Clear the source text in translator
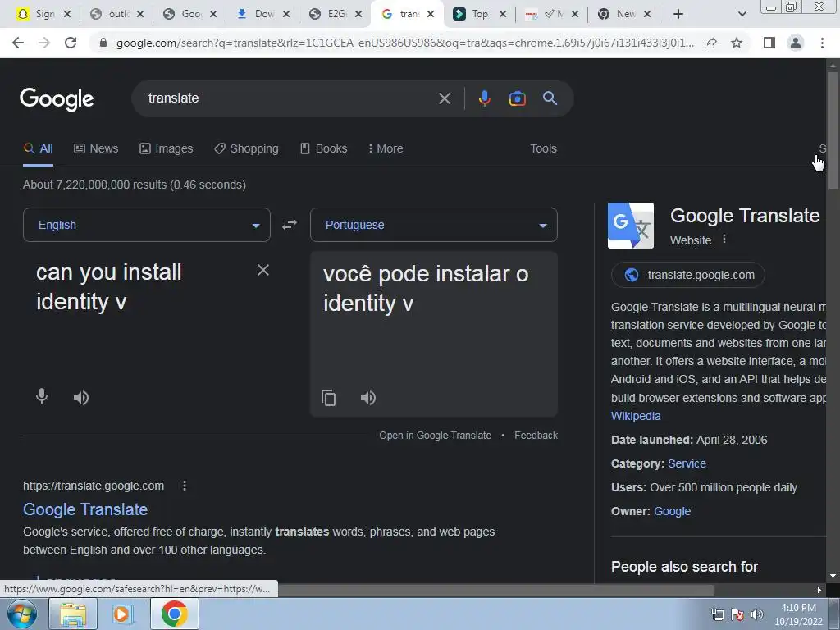 (263, 270)
